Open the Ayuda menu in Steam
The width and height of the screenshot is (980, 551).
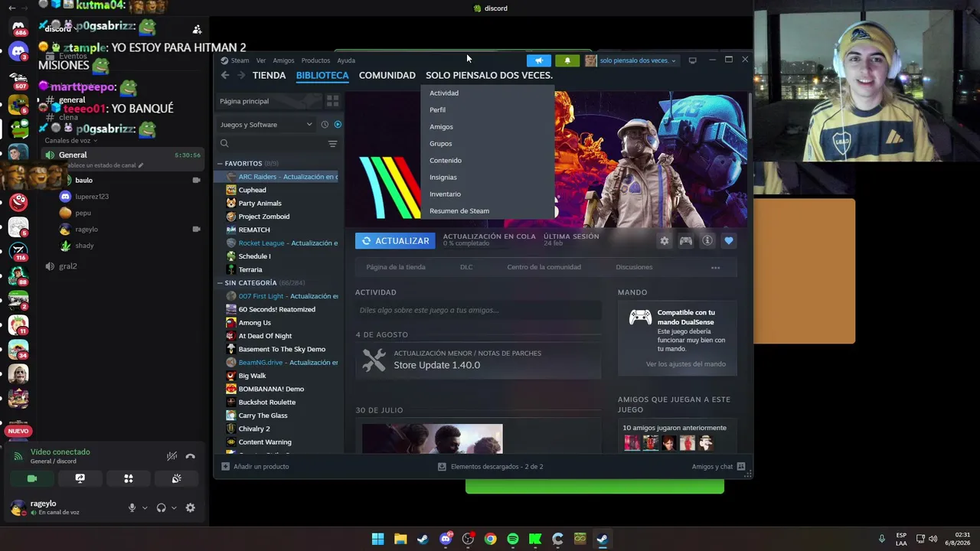[346, 60]
